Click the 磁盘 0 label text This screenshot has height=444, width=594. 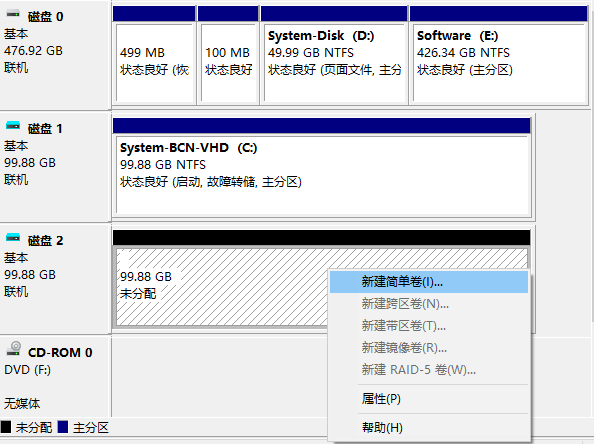pyautogui.click(x=45, y=17)
